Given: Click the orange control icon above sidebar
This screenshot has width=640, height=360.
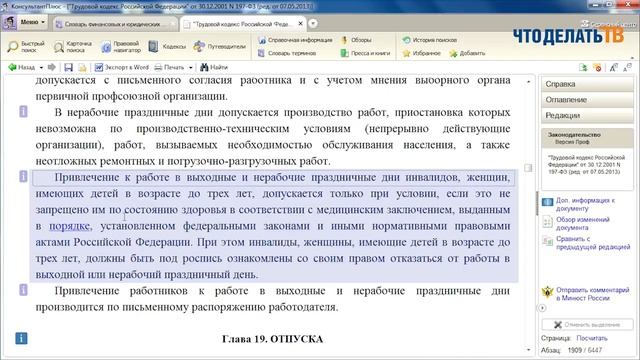Looking at the screenshot, I should 598,68.
